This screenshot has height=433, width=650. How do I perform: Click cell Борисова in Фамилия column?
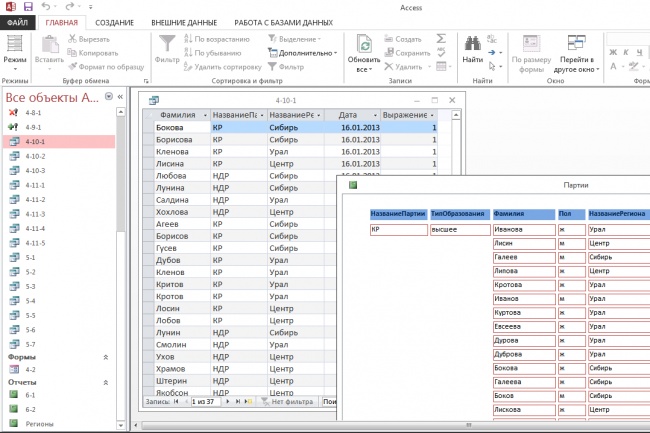(x=182, y=140)
